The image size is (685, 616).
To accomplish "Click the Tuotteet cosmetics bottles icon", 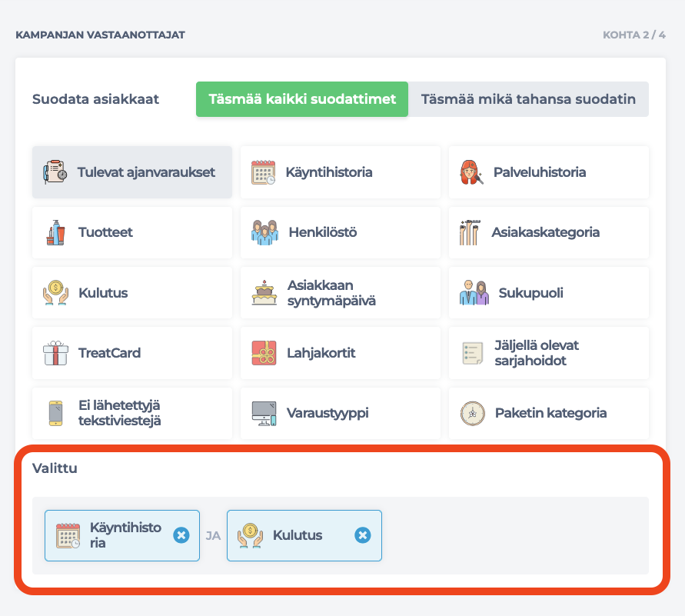I will [55, 232].
